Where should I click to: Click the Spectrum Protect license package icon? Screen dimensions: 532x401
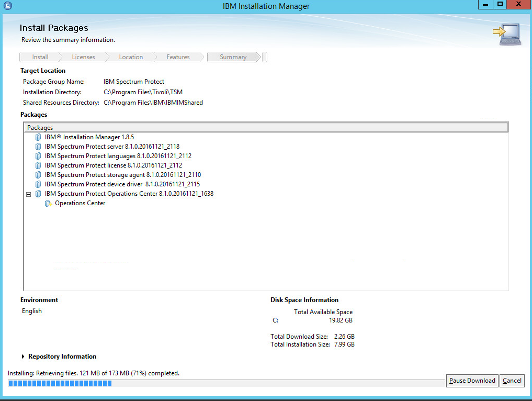pyautogui.click(x=38, y=165)
